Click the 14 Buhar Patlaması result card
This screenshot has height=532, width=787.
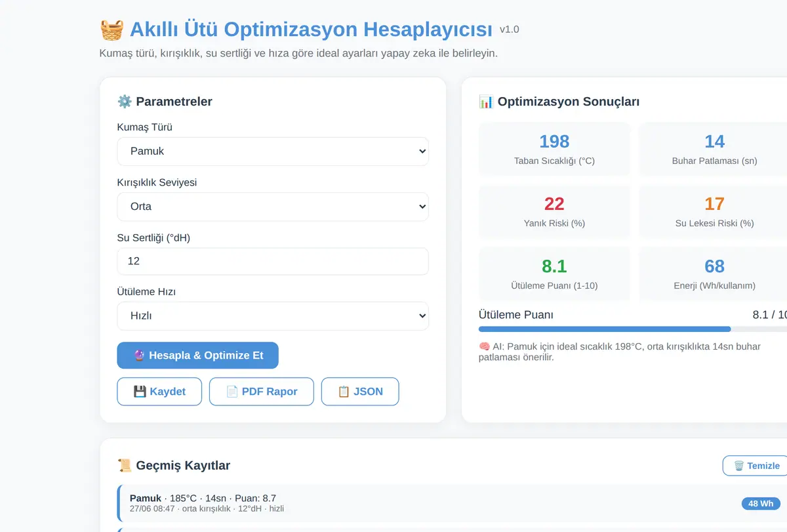point(714,150)
